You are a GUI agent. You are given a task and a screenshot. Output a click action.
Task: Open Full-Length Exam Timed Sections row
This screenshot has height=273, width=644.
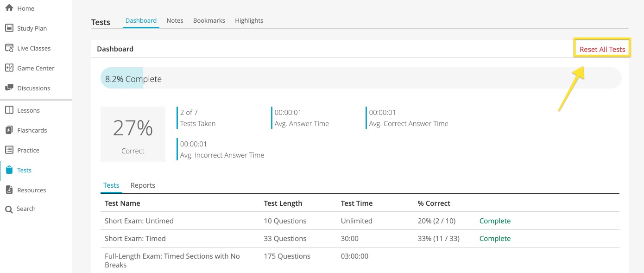click(x=360, y=260)
